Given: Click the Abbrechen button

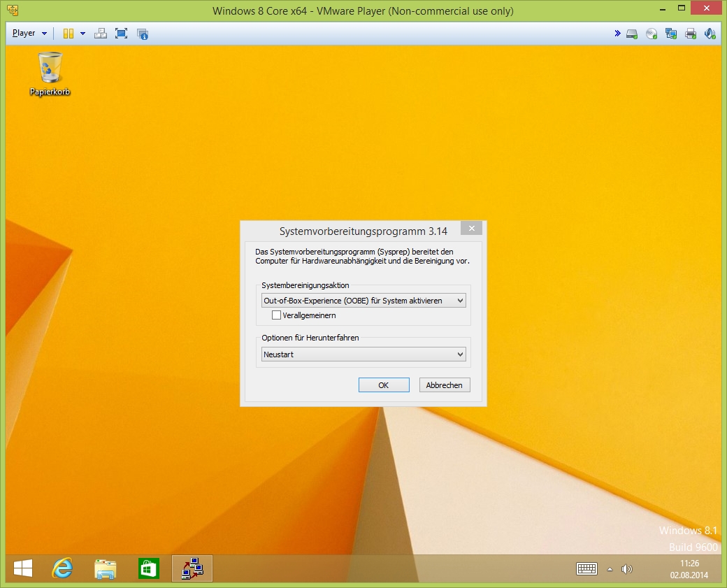Looking at the screenshot, I should (445, 385).
